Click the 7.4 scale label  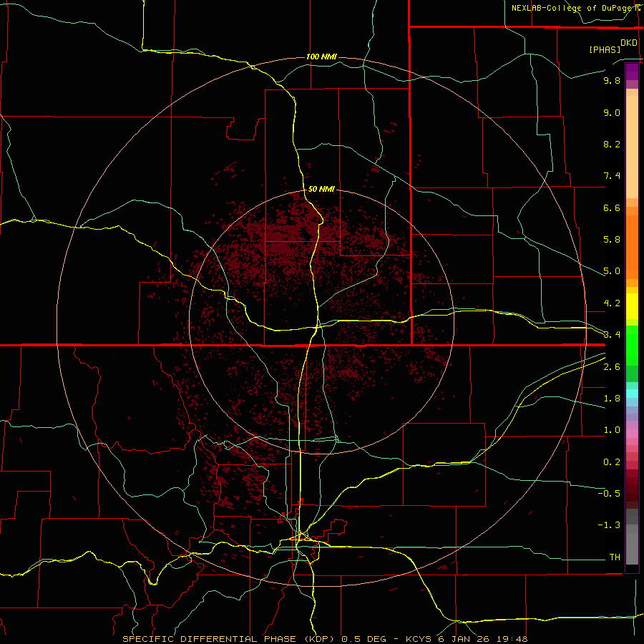coord(612,176)
